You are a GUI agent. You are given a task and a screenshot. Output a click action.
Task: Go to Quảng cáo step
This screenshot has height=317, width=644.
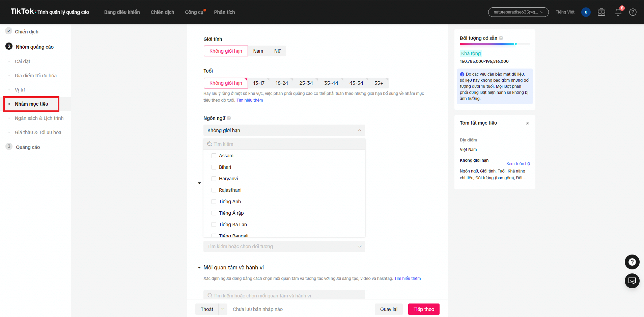(x=28, y=147)
